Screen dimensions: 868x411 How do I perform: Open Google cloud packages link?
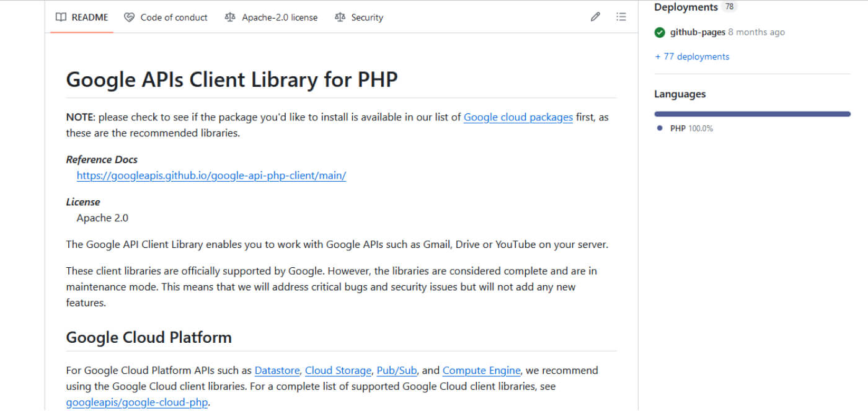[518, 117]
